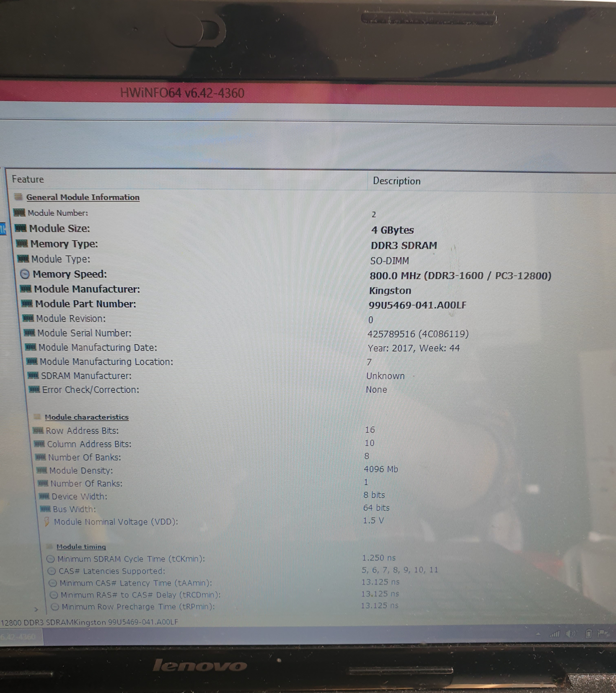Click the Feature column header
This screenshot has height=693, width=616.
(28, 179)
